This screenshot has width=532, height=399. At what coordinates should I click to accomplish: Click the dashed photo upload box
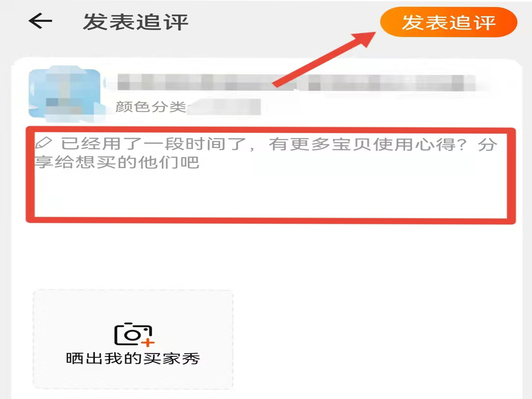(133, 339)
